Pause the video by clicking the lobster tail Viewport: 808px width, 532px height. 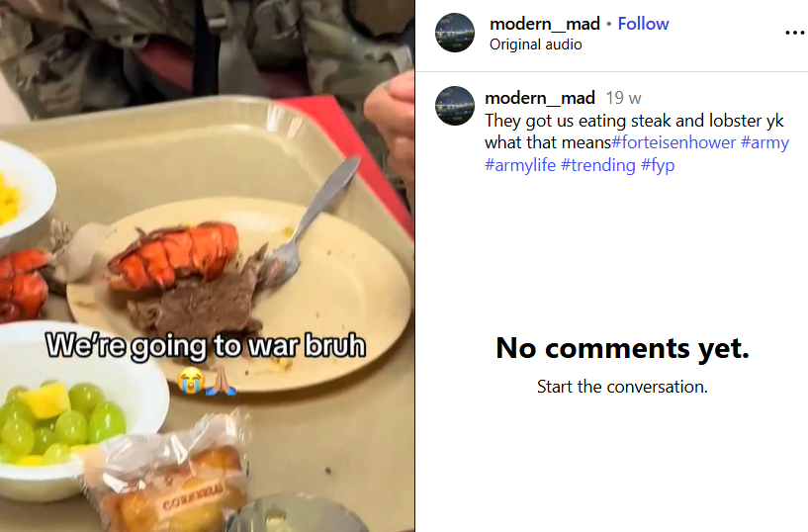173,255
